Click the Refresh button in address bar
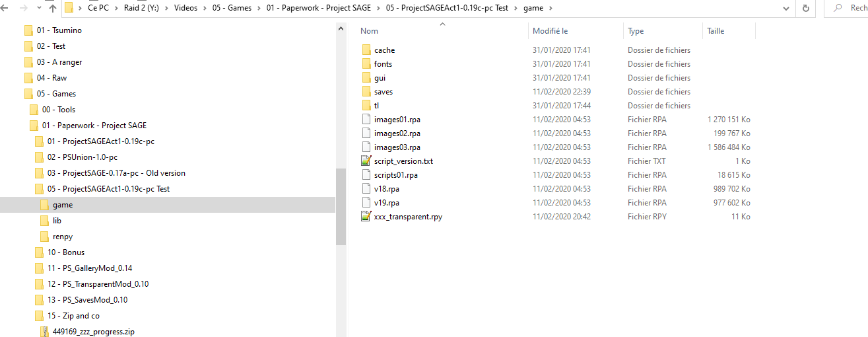Image resolution: width=868 pixels, height=337 pixels. (806, 9)
